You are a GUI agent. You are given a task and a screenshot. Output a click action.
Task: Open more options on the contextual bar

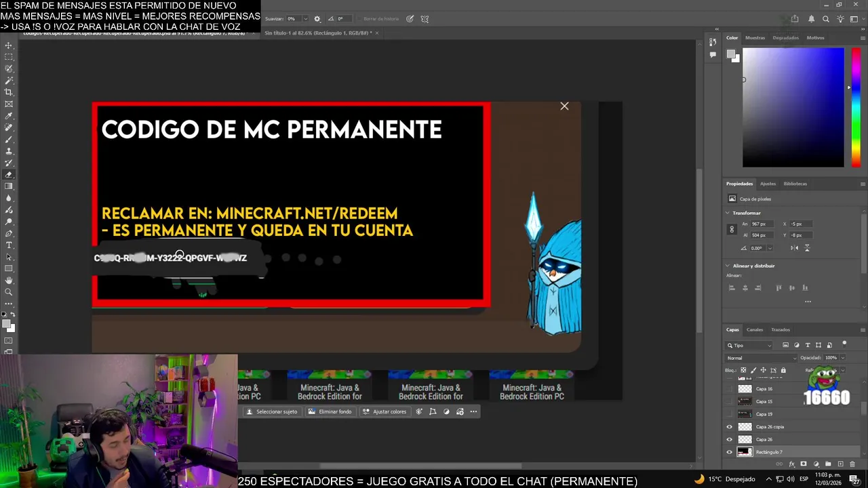point(473,411)
